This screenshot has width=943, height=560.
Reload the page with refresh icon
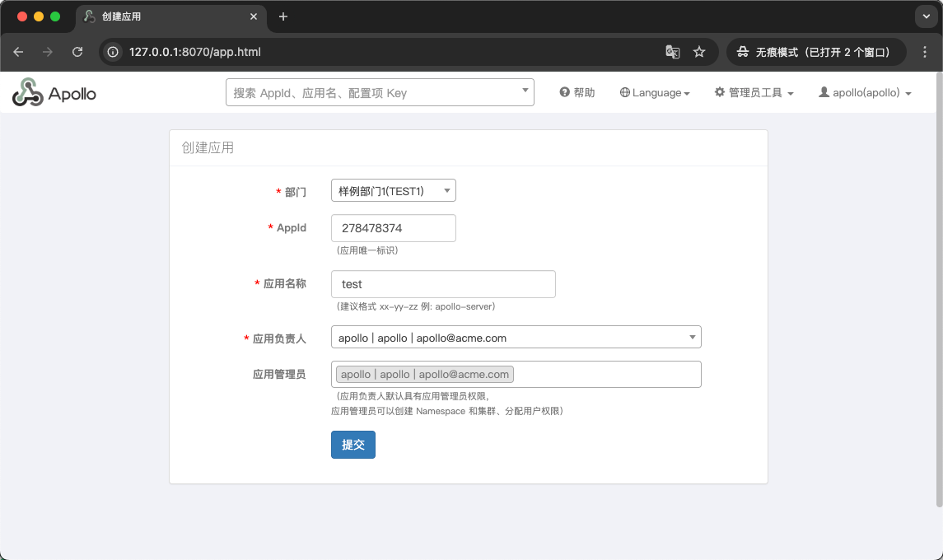point(77,52)
